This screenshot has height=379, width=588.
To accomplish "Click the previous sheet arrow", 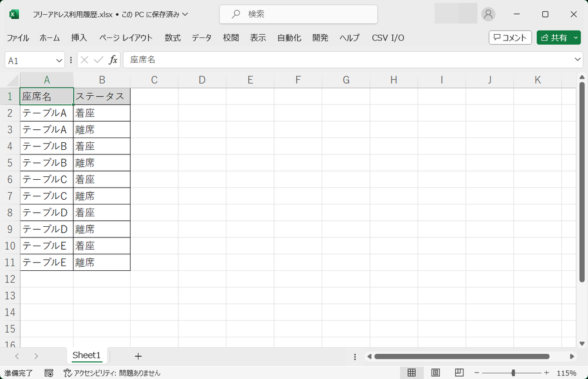I will pyautogui.click(x=17, y=356).
